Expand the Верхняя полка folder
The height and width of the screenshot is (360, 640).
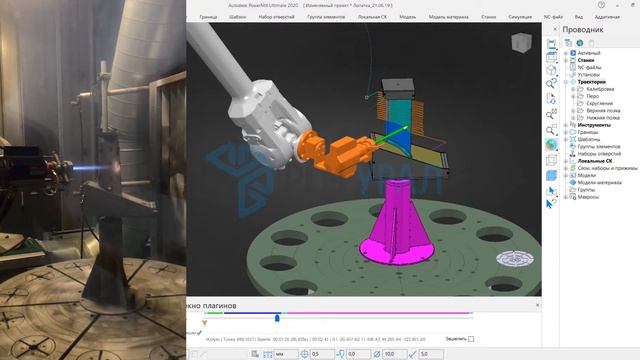(573, 111)
